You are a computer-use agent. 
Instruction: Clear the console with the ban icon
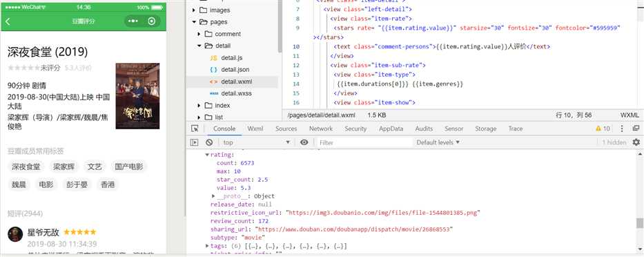pyautogui.click(x=209, y=142)
